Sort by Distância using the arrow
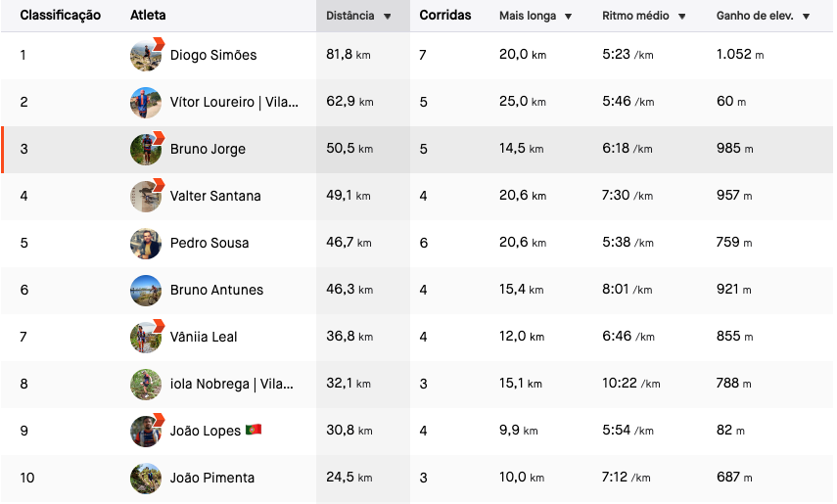This screenshot has height=504, width=837. pyautogui.click(x=388, y=17)
